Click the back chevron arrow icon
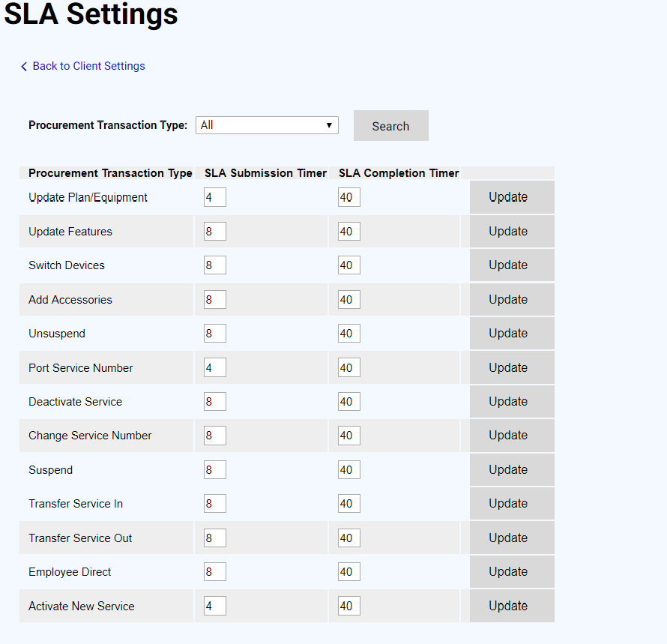667x644 pixels. (x=24, y=67)
